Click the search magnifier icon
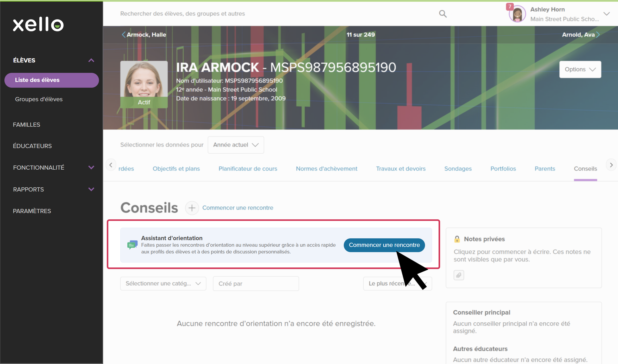Image resolution: width=618 pixels, height=364 pixels. (x=443, y=14)
